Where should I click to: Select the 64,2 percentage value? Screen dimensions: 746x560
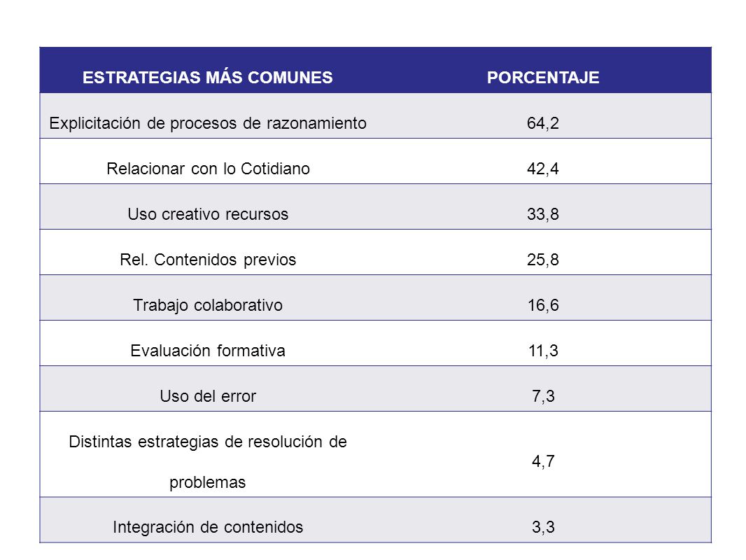[543, 123]
